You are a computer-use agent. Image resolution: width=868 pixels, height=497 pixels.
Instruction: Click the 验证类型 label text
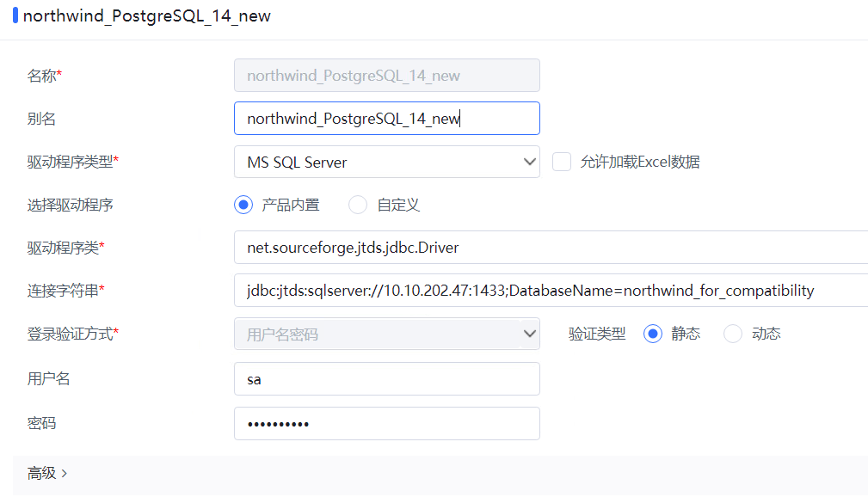(597, 334)
